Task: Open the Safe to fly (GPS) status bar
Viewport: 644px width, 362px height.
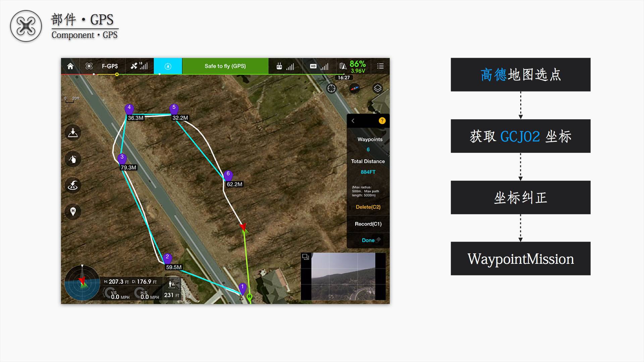Action: point(225,66)
